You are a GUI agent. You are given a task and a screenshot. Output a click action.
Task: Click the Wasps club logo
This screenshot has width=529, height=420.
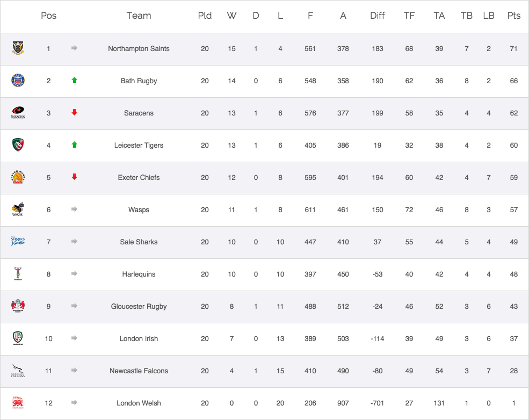click(x=18, y=209)
